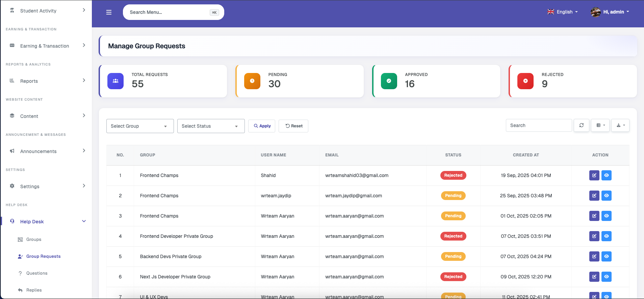Click the Announcements megaphone icon
This screenshot has width=644, height=299.
point(12,151)
